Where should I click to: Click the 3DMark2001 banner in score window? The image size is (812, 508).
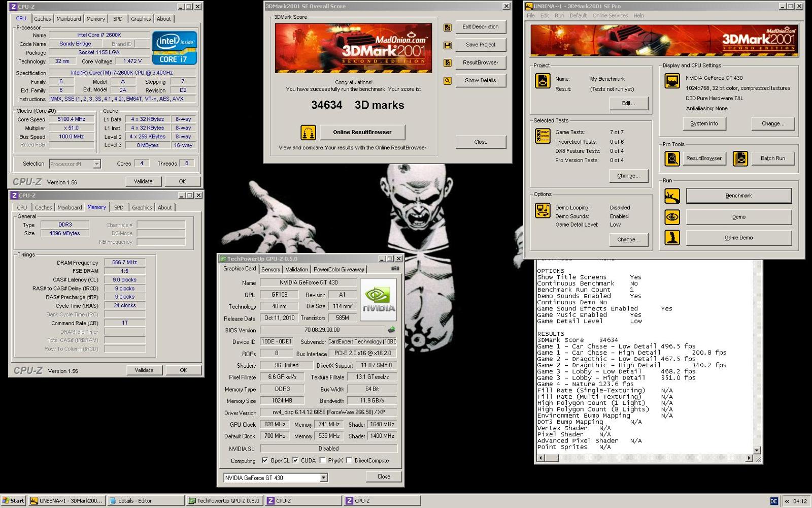[x=353, y=48]
